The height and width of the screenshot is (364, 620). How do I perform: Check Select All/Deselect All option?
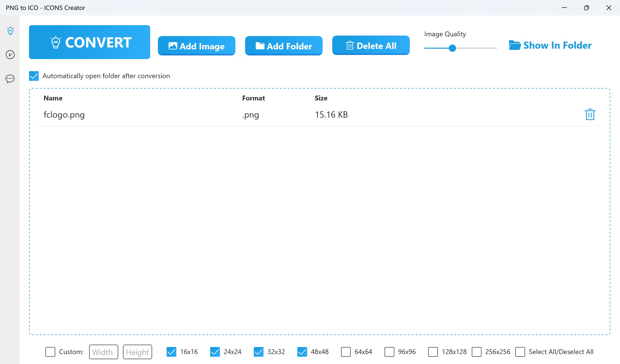pos(520,352)
